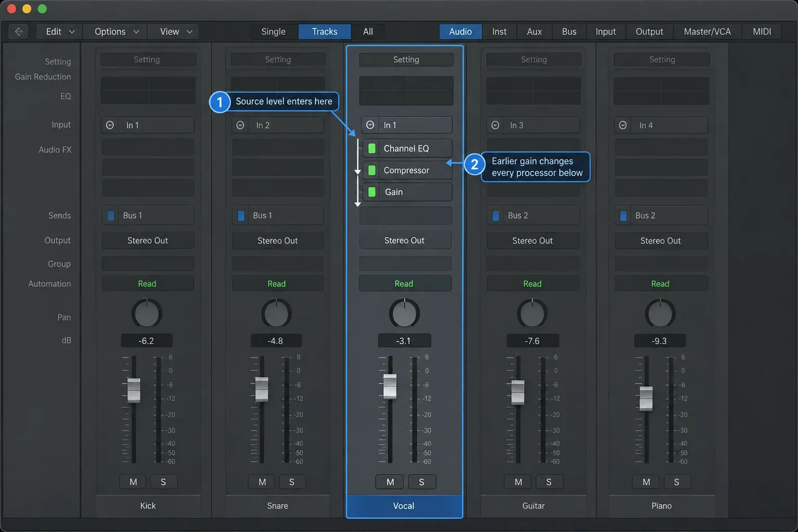Select the Vocal channel name label

click(x=404, y=506)
